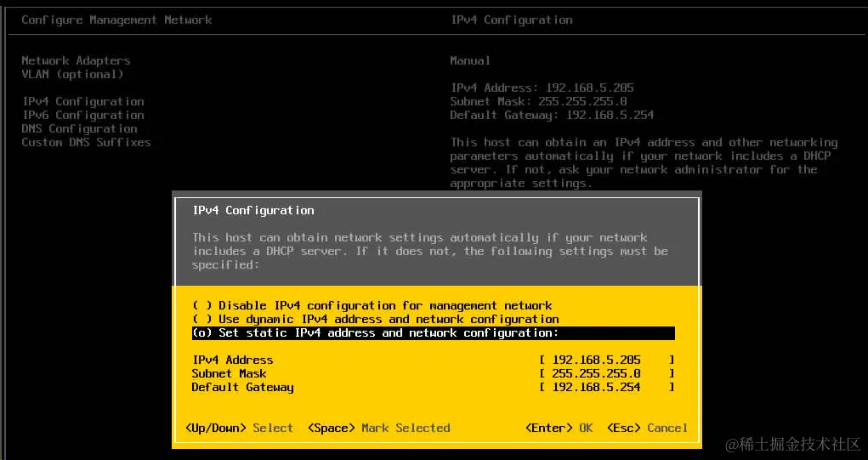Click right panel IPv4 Configuration header
The image size is (868, 460).
512,20
